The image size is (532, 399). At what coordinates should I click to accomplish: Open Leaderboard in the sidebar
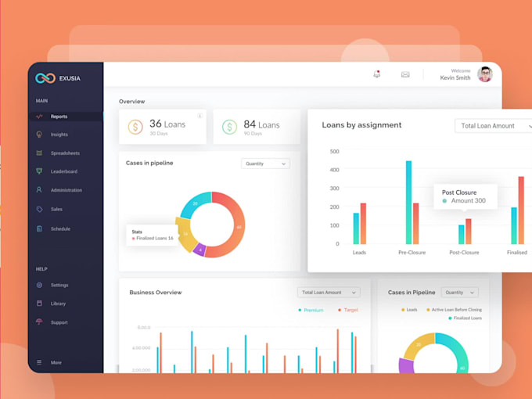tap(66, 171)
